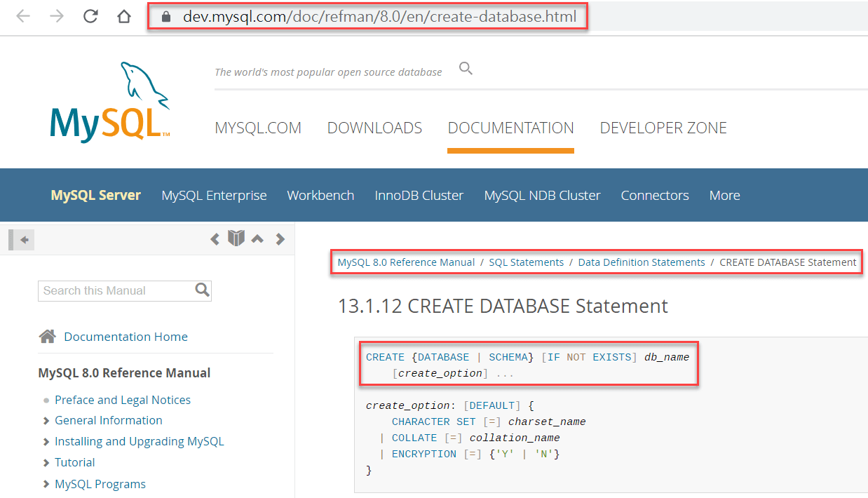This screenshot has width=868, height=498.
Task: Click CREATE DATABASE Statement breadcrumb text
Action: [x=788, y=262]
